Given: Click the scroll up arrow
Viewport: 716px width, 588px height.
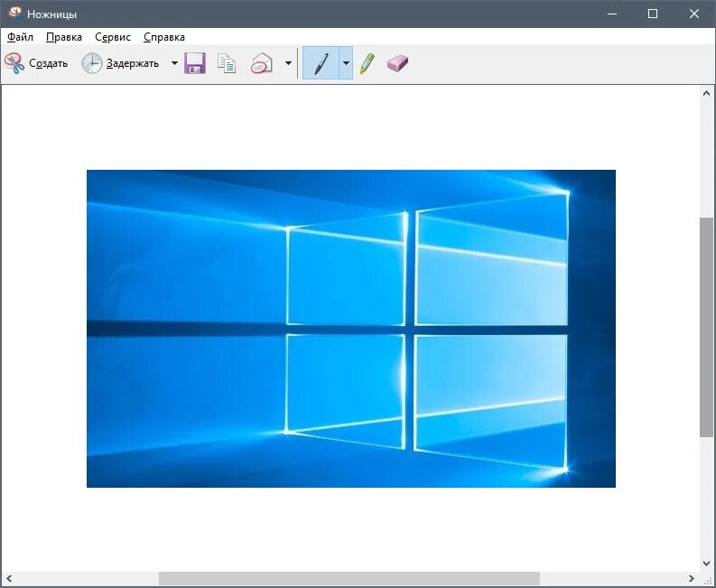Looking at the screenshot, I should [x=706, y=94].
